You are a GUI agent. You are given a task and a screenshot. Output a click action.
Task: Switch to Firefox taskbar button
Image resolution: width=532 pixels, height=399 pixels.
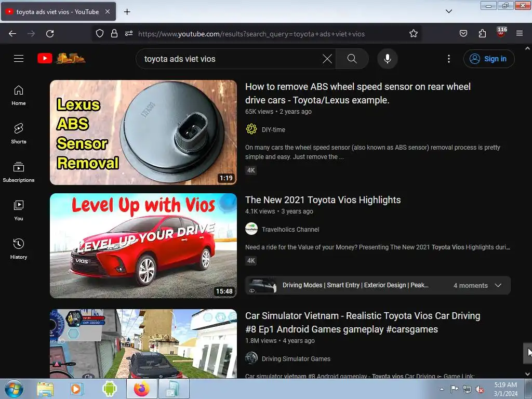point(142,389)
